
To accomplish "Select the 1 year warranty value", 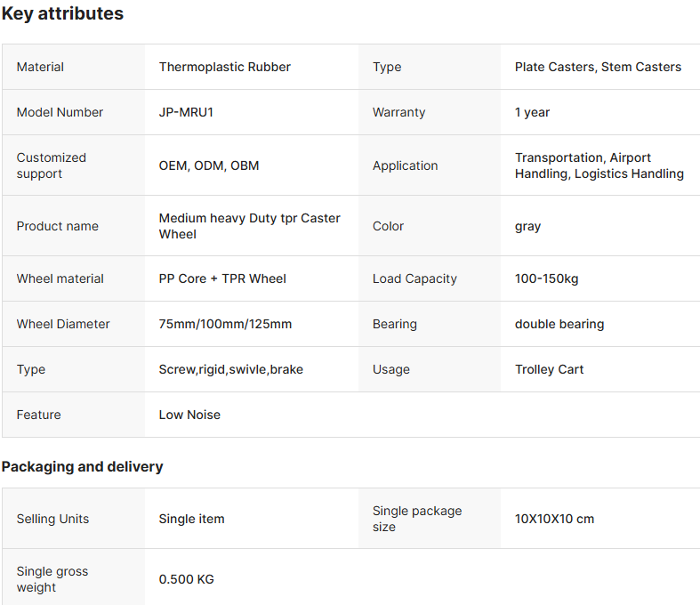I will point(532,112).
